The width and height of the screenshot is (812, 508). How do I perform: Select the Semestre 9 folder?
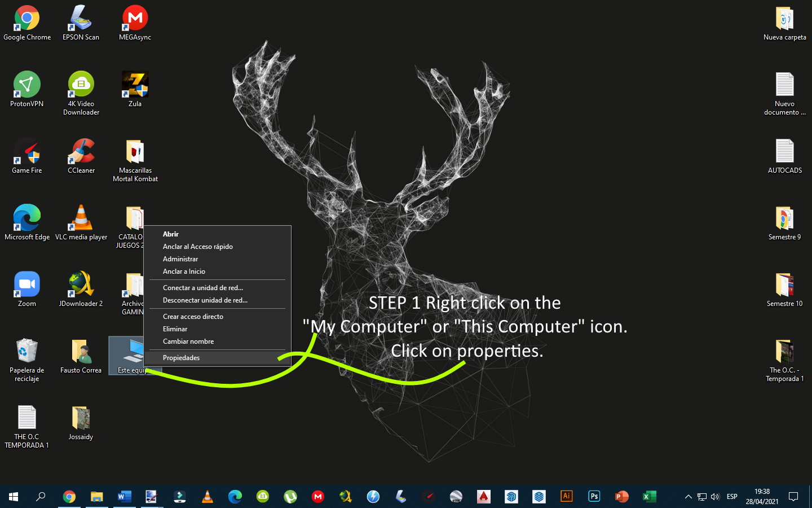[x=785, y=222]
